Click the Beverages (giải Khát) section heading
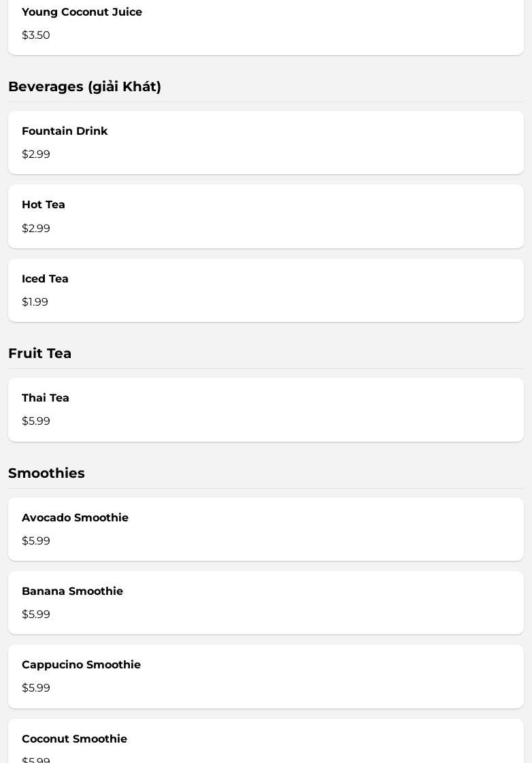Screen dimensions: 532x763 point(84,86)
